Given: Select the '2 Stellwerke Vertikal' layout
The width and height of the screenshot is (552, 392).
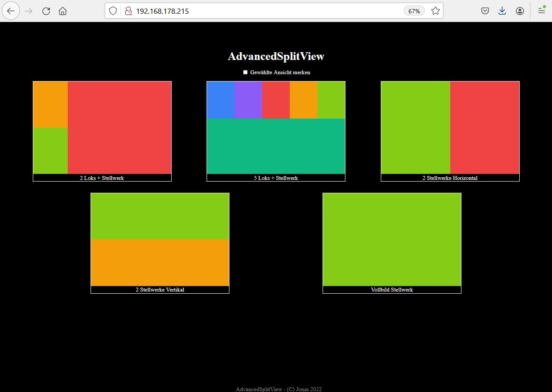Looking at the screenshot, I should (x=160, y=241).
